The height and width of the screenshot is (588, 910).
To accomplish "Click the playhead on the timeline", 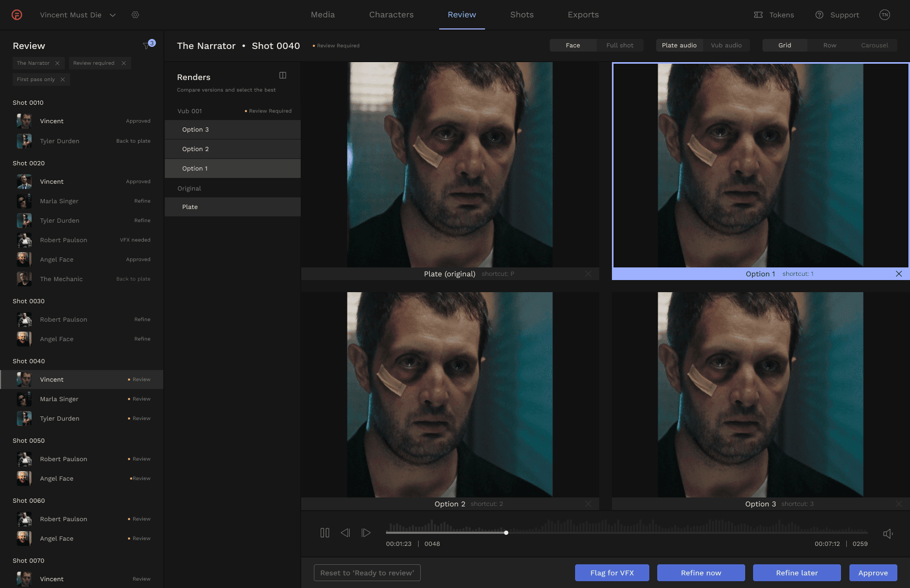I will tap(506, 533).
